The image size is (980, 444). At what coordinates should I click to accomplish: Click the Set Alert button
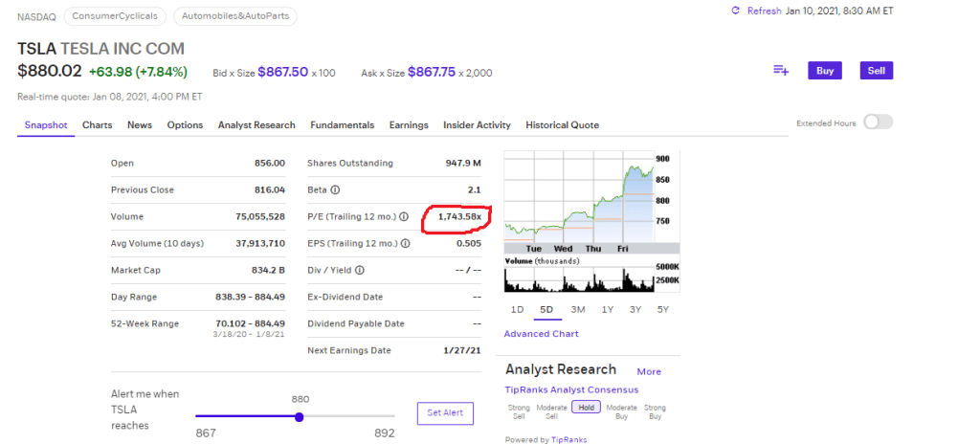[445, 413]
